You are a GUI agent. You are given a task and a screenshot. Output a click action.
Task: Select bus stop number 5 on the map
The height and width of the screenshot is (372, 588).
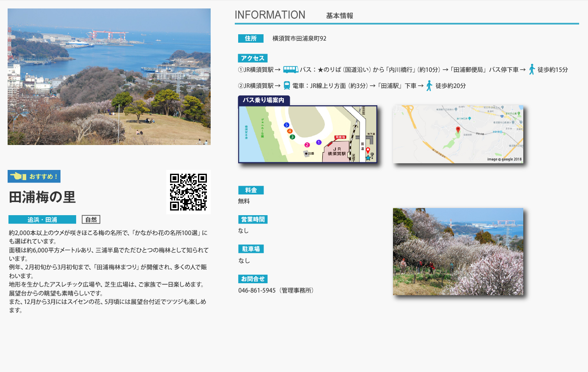click(x=286, y=125)
